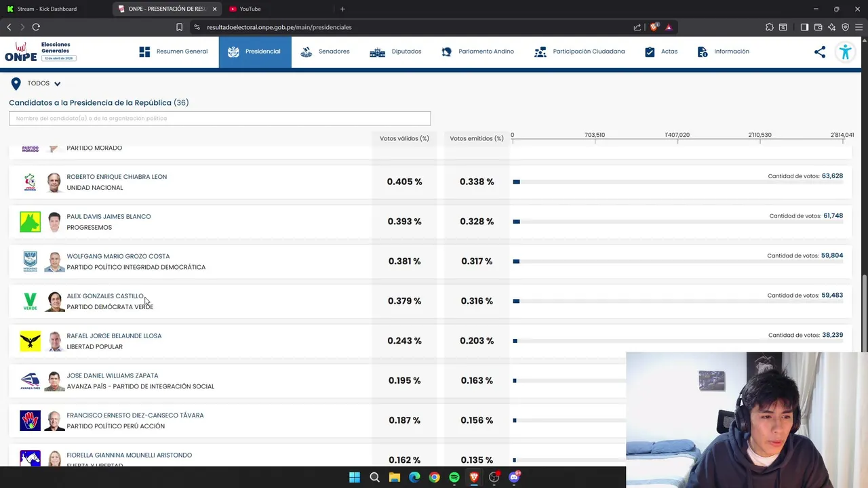Click browser back arrow
The width and height of the screenshot is (868, 488).
point(9,27)
